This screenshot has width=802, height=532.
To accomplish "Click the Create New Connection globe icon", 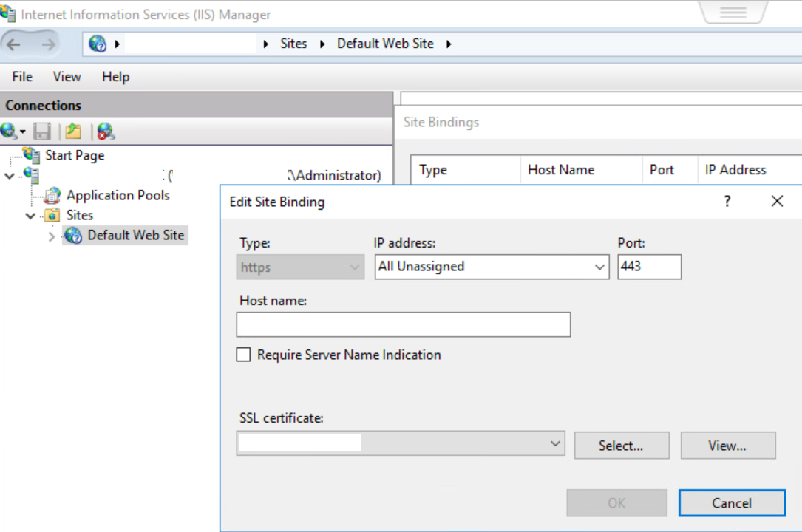I will (x=10, y=132).
